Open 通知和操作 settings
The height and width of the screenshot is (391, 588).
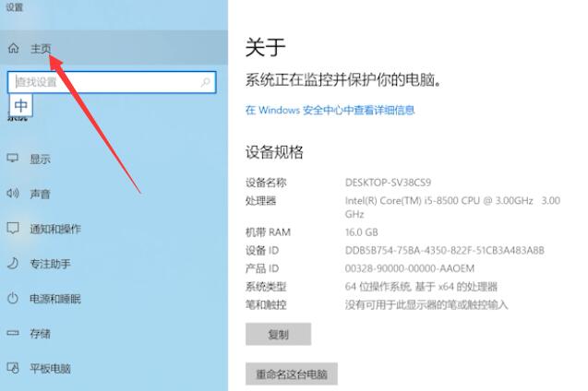click(55, 229)
